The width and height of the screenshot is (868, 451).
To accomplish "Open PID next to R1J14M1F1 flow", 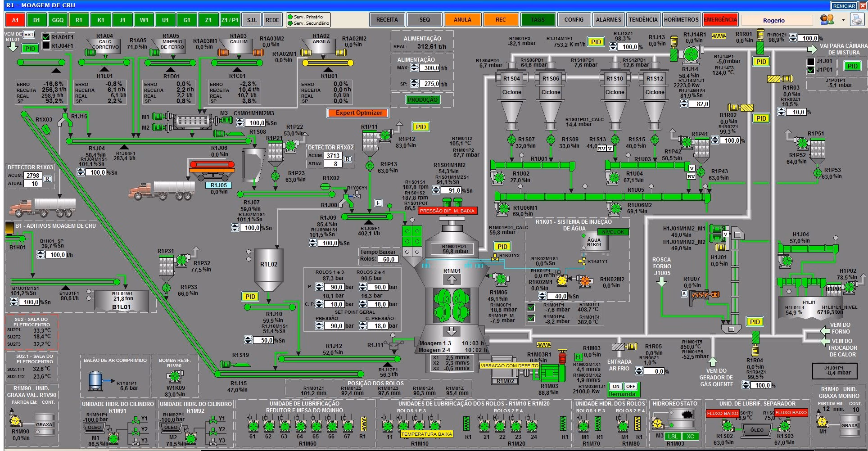I will (596, 42).
